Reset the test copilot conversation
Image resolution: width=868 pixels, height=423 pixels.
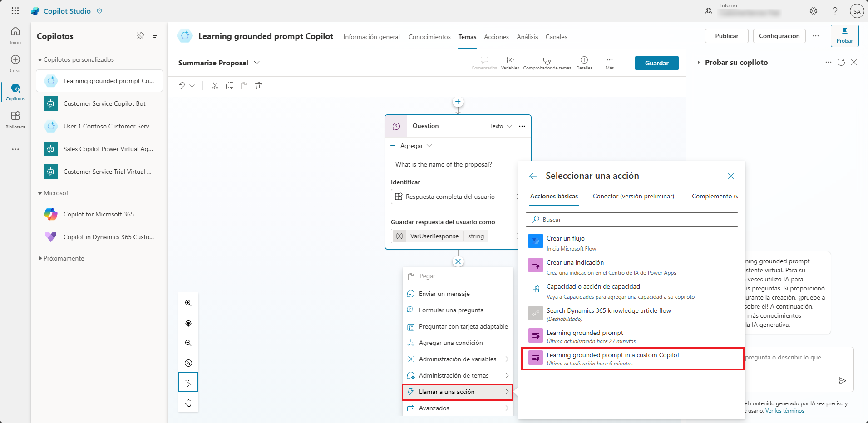click(841, 62)
